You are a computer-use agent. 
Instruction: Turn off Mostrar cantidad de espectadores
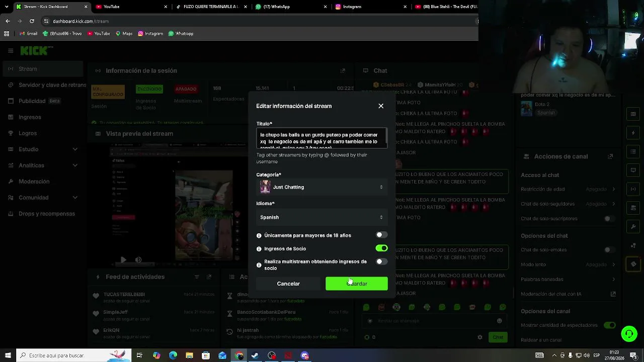(610, 325)
